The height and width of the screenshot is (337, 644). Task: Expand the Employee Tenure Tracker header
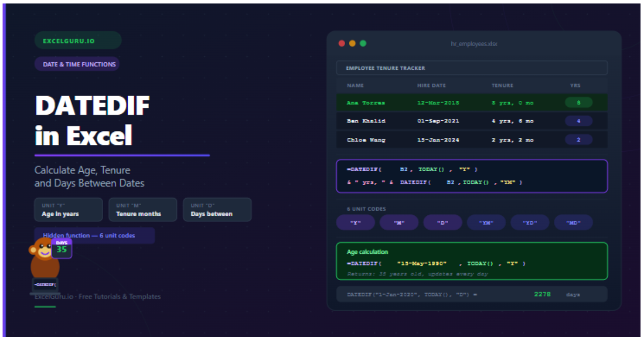point(472,68)
